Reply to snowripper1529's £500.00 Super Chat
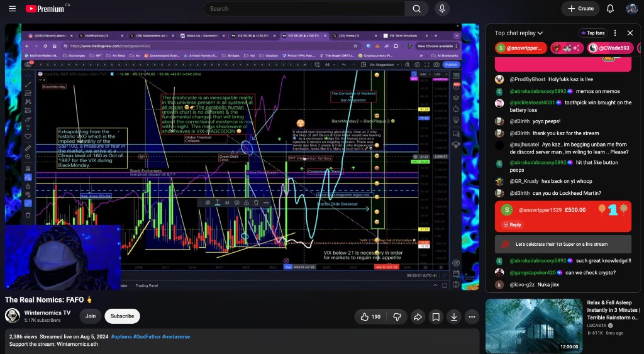The width and height of the screenshot is (644, 354). tap(512, 224)
